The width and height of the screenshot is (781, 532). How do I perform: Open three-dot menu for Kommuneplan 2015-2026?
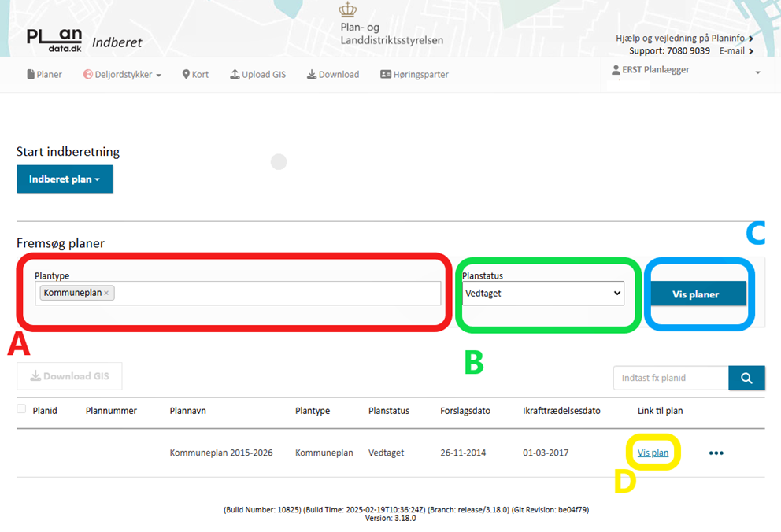[716, 453]
